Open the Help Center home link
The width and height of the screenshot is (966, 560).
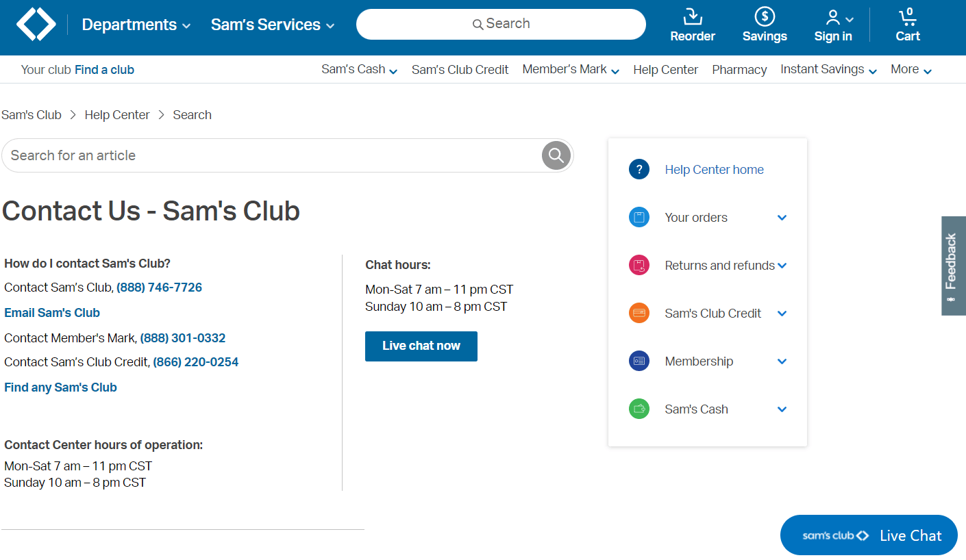[x=714, y=170]
